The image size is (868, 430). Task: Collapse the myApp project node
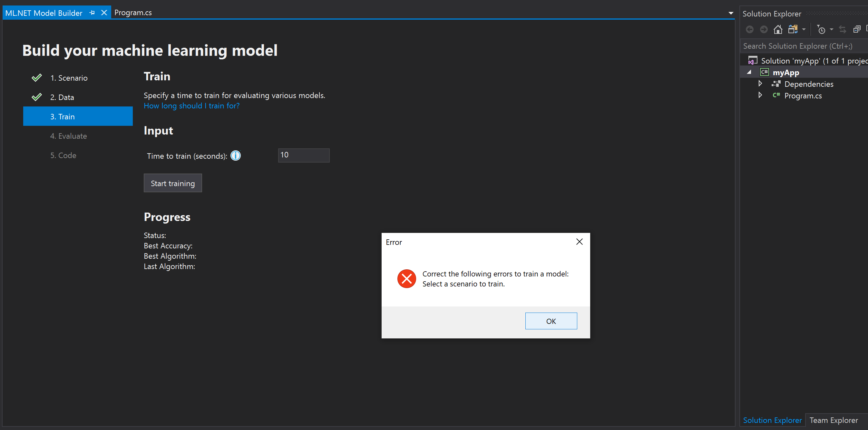pyautogui.click(x=749, y=72)
